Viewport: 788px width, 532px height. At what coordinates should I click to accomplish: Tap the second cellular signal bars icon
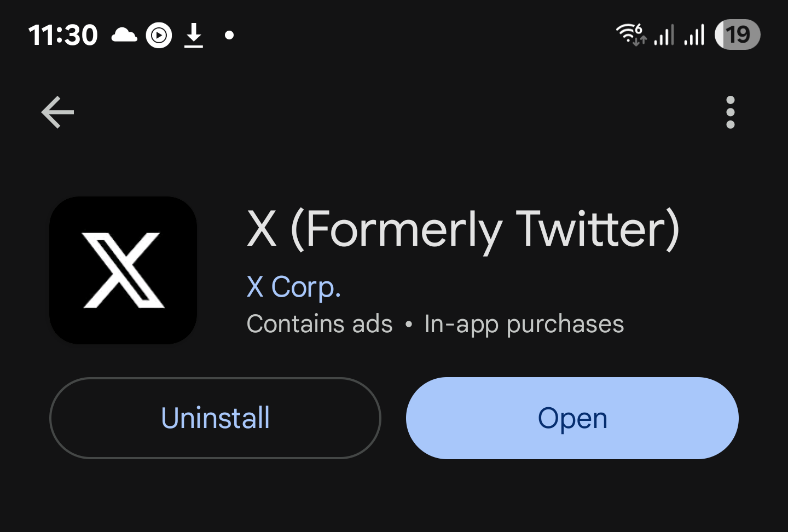pyautogui.click(x=695, y=36)
